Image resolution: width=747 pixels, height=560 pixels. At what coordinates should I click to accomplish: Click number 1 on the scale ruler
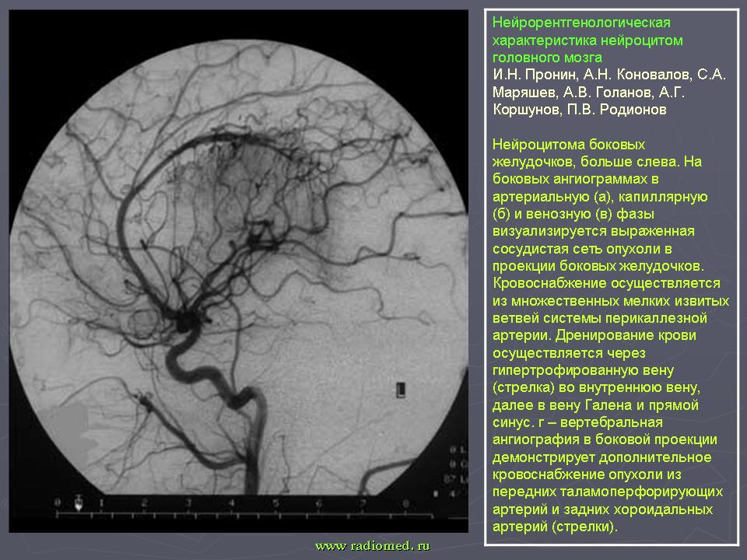pos(102,504)
